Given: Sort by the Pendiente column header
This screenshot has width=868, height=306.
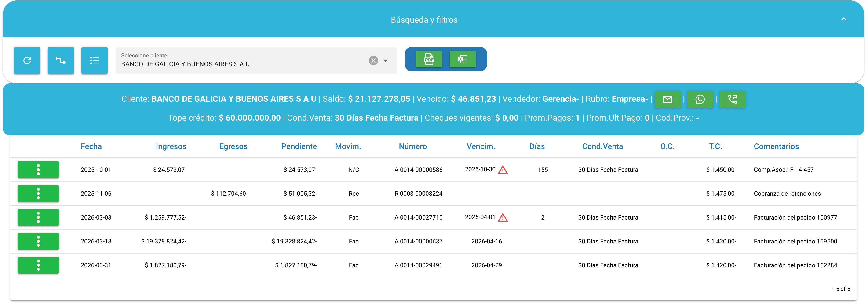Looking at the screenshot, I should (x=299, y=146).
